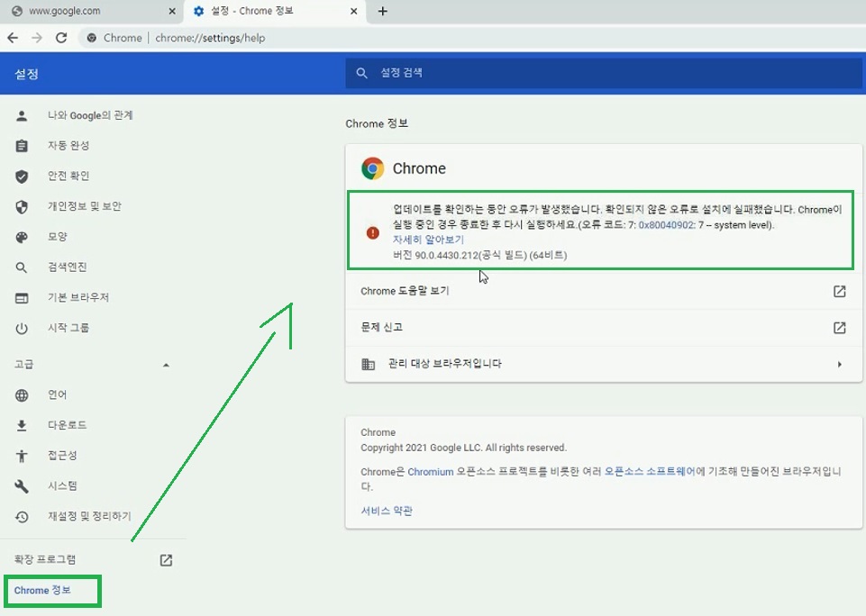
Task: Open 접근성 accessibility settings
Action: tap(62, 456)
